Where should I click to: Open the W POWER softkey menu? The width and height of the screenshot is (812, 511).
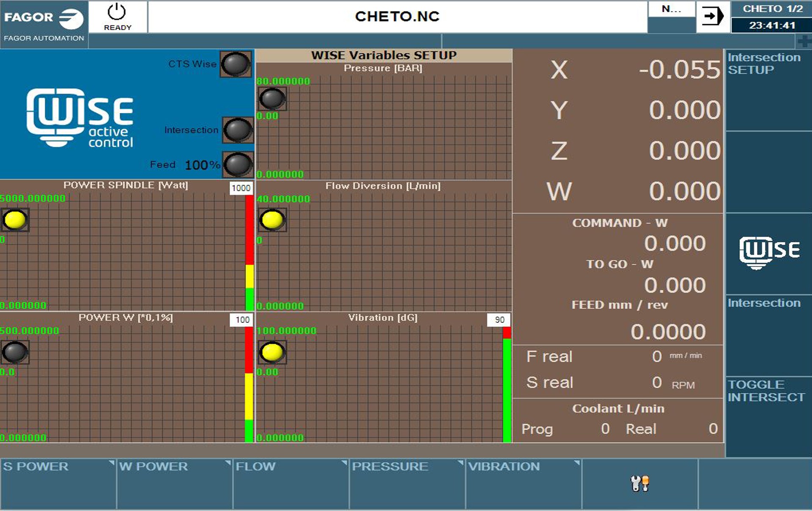174,484
